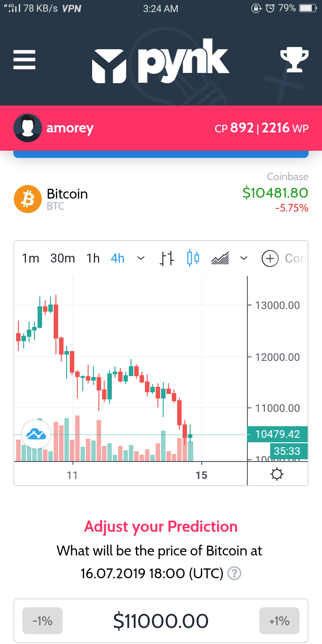
Task: Open chart settings gear icon
Action: click(x=277, y=475)
